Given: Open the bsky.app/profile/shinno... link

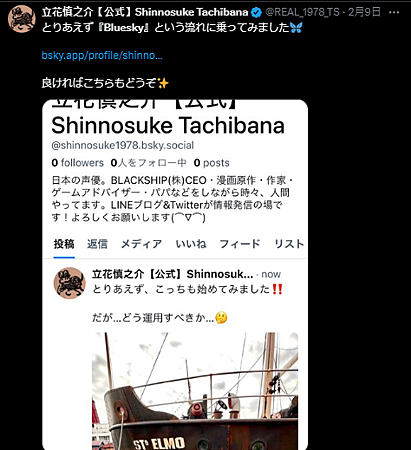Looking at the screenshot, I should point(102,55).
